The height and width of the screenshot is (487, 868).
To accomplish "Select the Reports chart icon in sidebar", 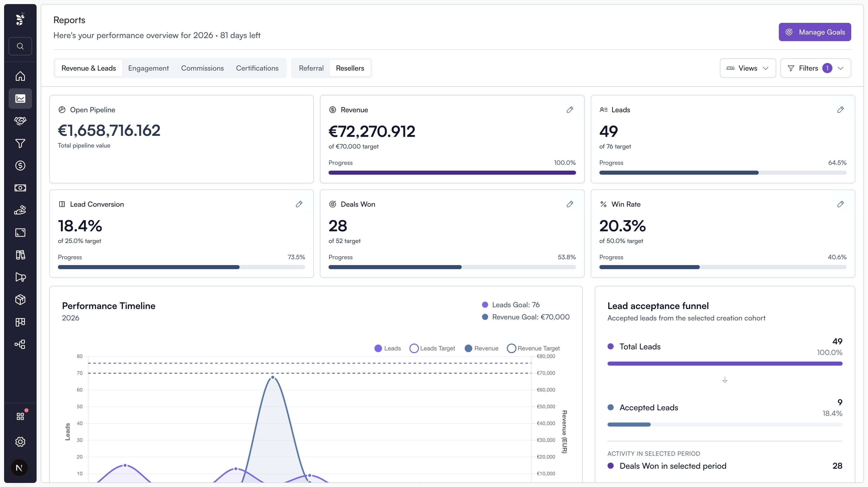I will (20, 98).
